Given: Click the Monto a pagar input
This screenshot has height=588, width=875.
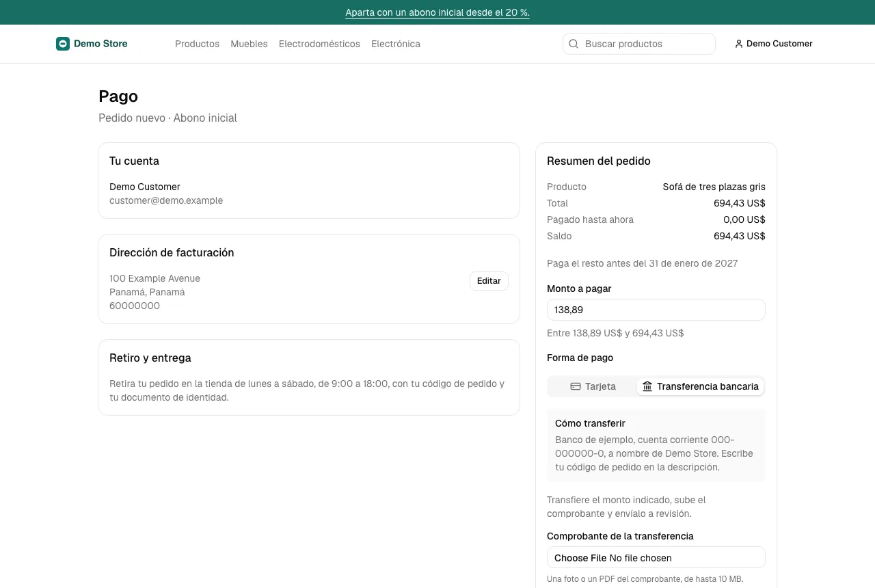Looking at the screenshot, I should (656, 310).
